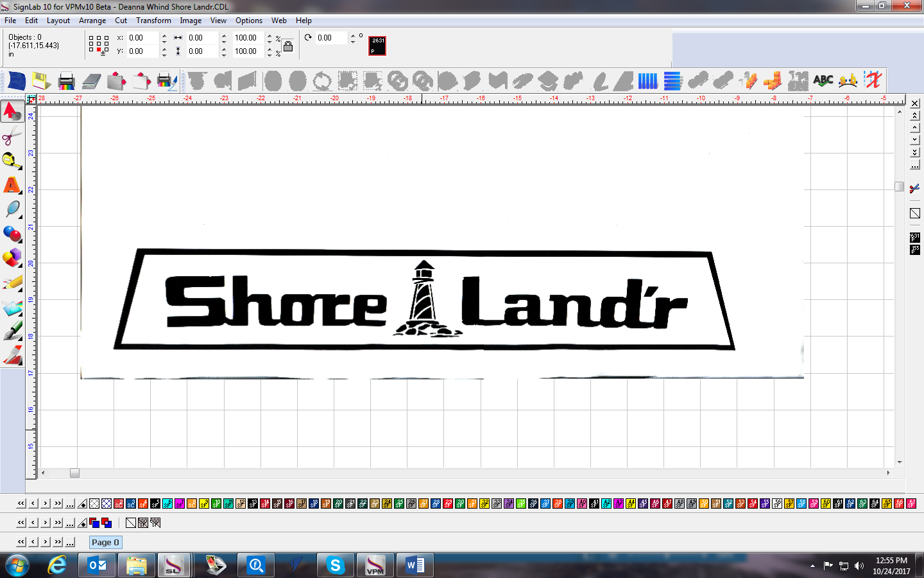924x578 pixels.
Task: Open the blue New document icon
Action: [x=16, y=81]
